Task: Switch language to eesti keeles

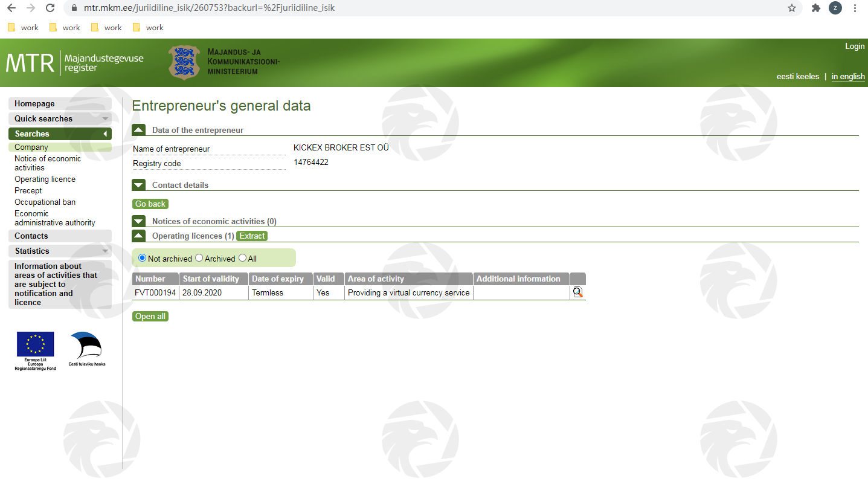Action: [798, 76]
